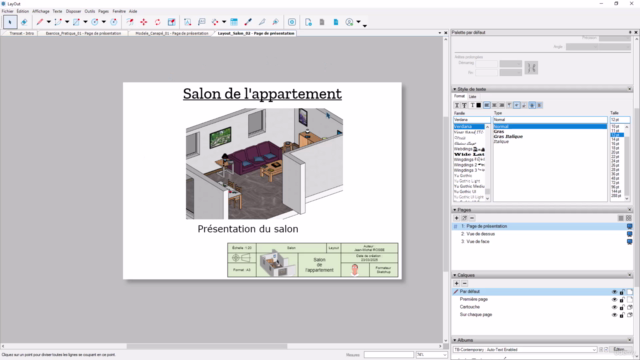Image resolution: width=640 pixels, height=360 pixels.
Task: Click the Édition button in Albums
Action: click(x=619, y=350)
